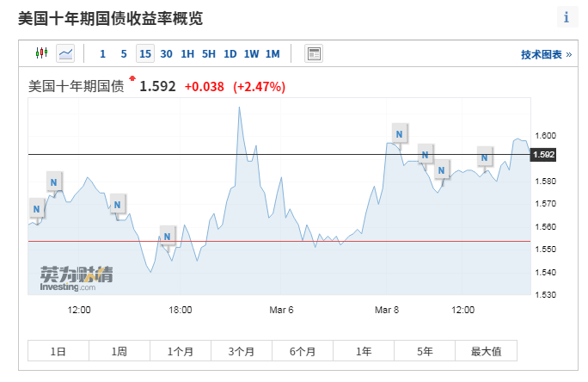Select the 1H interval
The width and height of the screenshot is (588, 382).
(187, 54)
